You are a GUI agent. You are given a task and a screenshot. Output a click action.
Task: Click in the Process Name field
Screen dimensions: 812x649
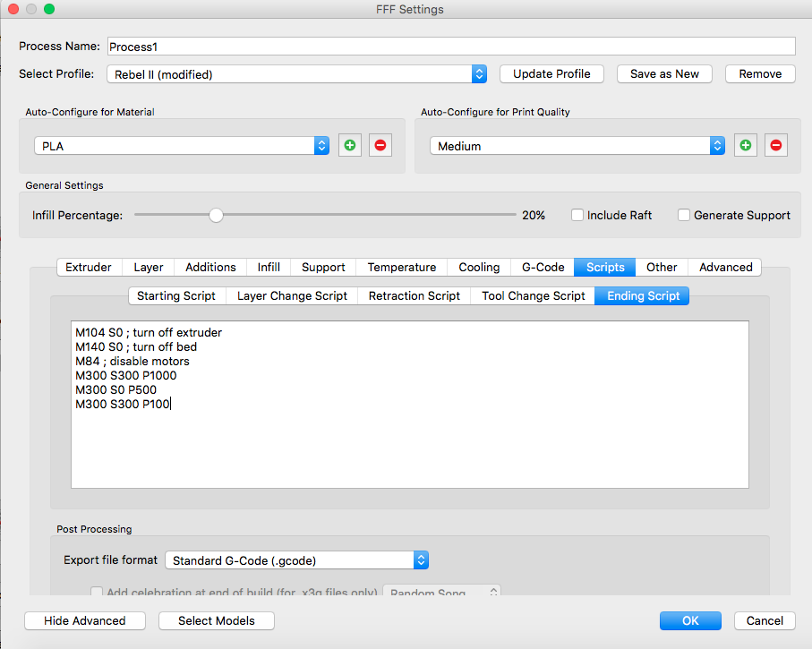[x=450, y=47]
